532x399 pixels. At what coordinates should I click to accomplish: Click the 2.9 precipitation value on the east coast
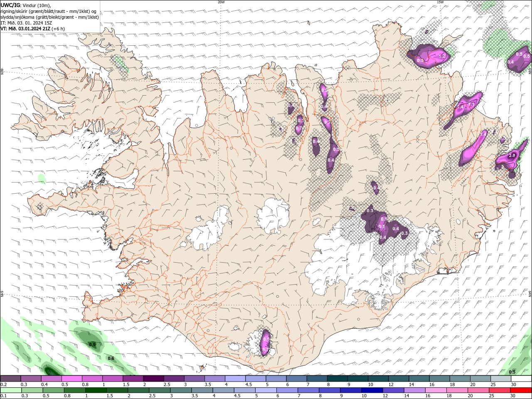[512, 155]
